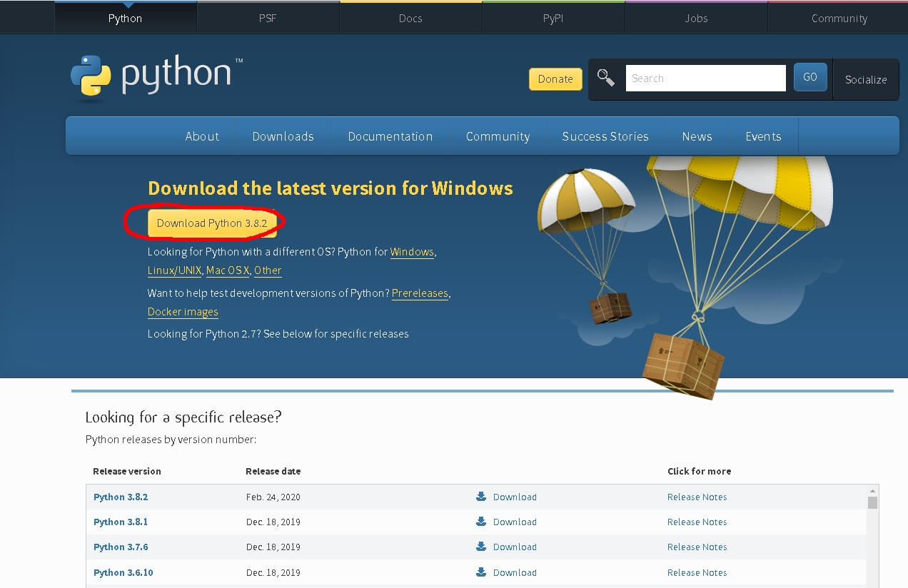
Task: Click the magnifying glass search icon
Action: [606, 78]
